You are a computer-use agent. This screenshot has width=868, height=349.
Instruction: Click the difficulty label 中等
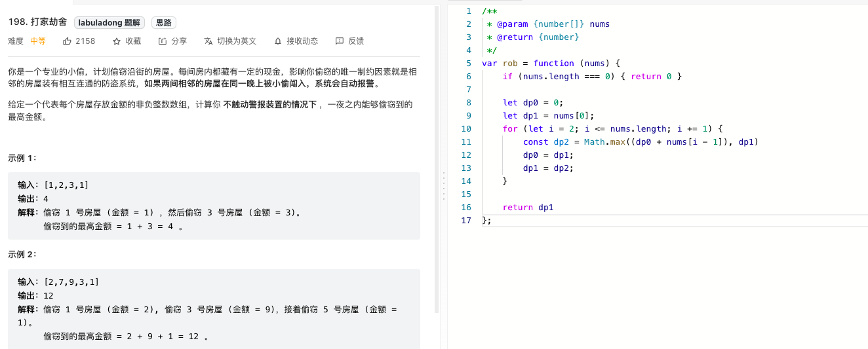pyautogui.click(x=38, y=41)
